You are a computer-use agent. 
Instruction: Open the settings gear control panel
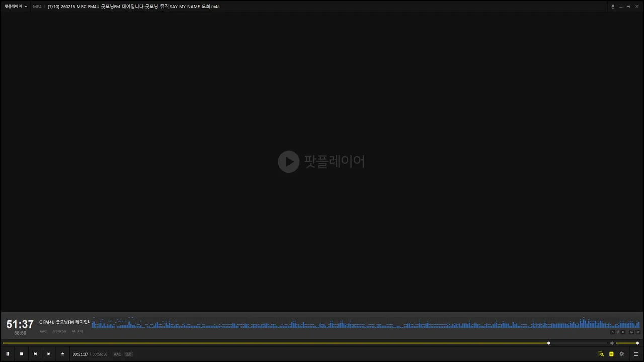[x=622, y=354]
